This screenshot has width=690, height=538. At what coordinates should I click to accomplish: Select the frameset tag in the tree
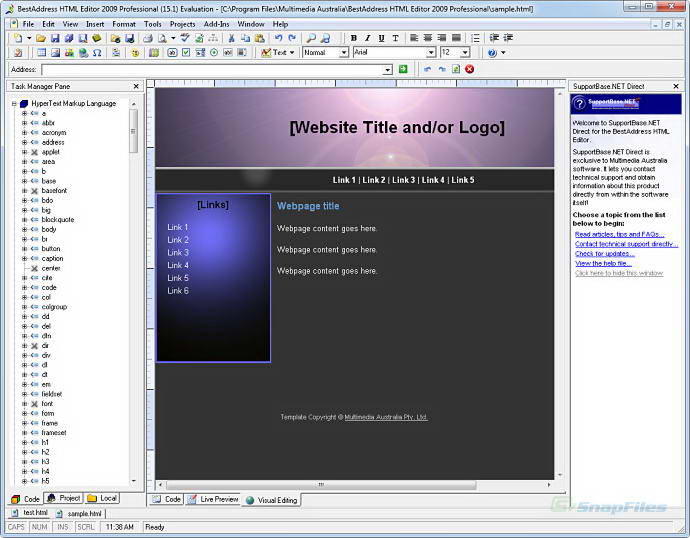tap(54, 433)
